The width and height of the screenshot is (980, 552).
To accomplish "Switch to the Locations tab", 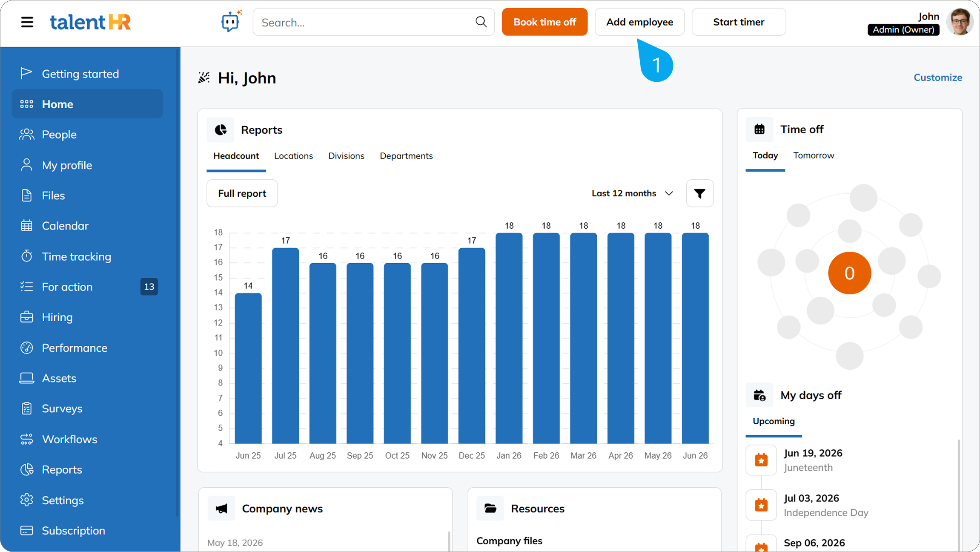I will pyautogui.click(x=294, y=156).
